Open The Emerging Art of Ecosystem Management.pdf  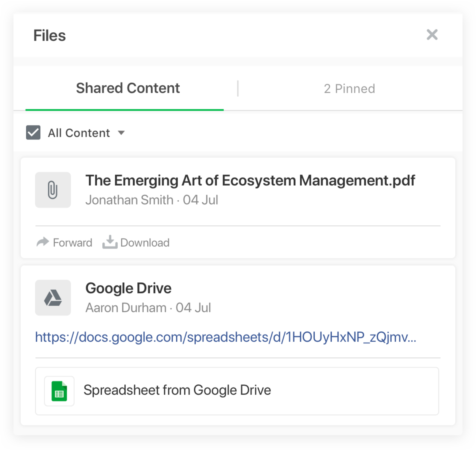point(250,181)
